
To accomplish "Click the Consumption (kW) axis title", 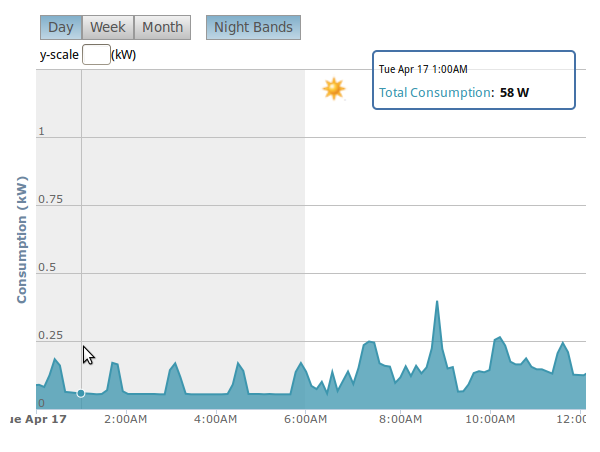I will (22, 239).
